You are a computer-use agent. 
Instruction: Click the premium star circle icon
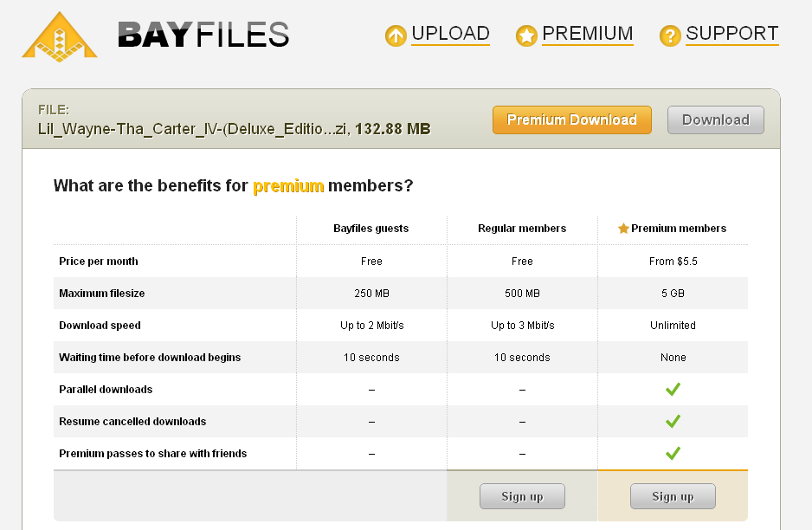point(526,36)
